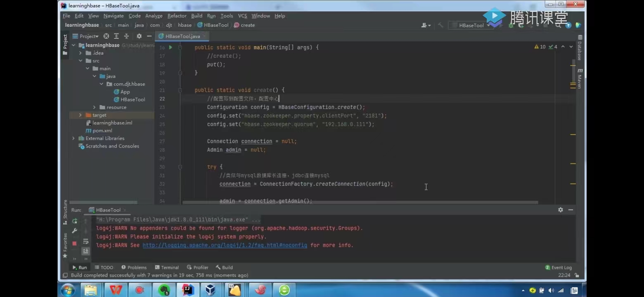Image resolution: width=644 pixels, height=297 pixels.
Task: Run main method via gutter green arrow
Action: point(170,47)
